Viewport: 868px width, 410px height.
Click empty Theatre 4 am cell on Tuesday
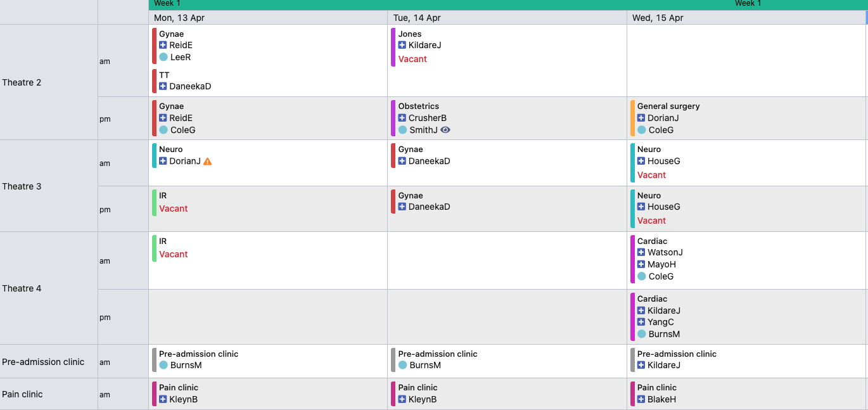point(507,260)
